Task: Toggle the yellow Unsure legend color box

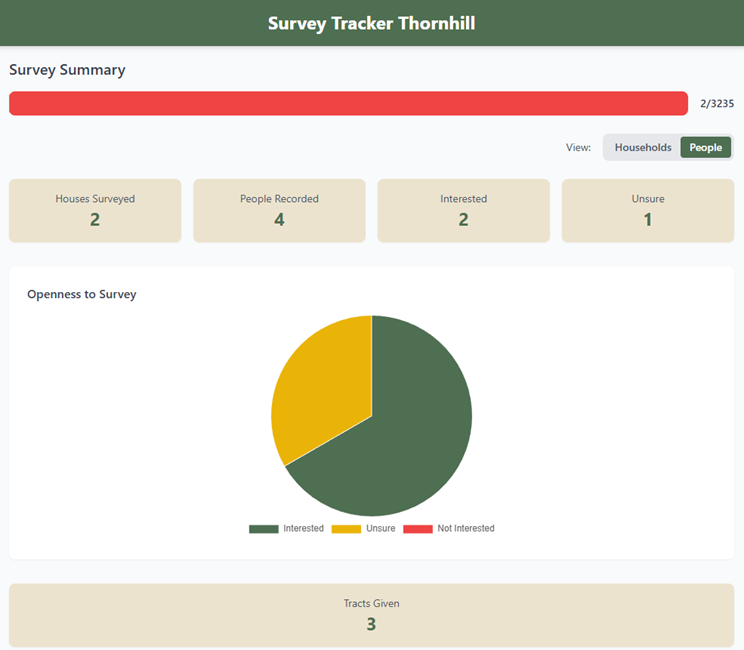Action: point(346,529)
